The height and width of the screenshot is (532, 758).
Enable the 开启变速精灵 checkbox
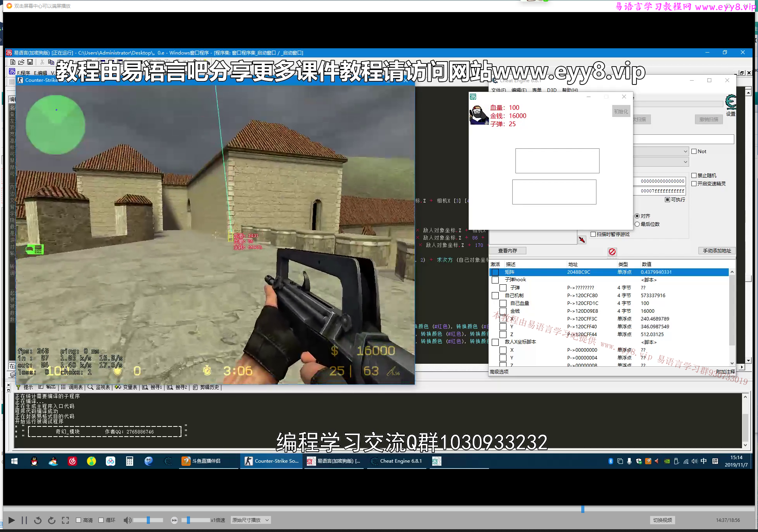coord(694,184)
